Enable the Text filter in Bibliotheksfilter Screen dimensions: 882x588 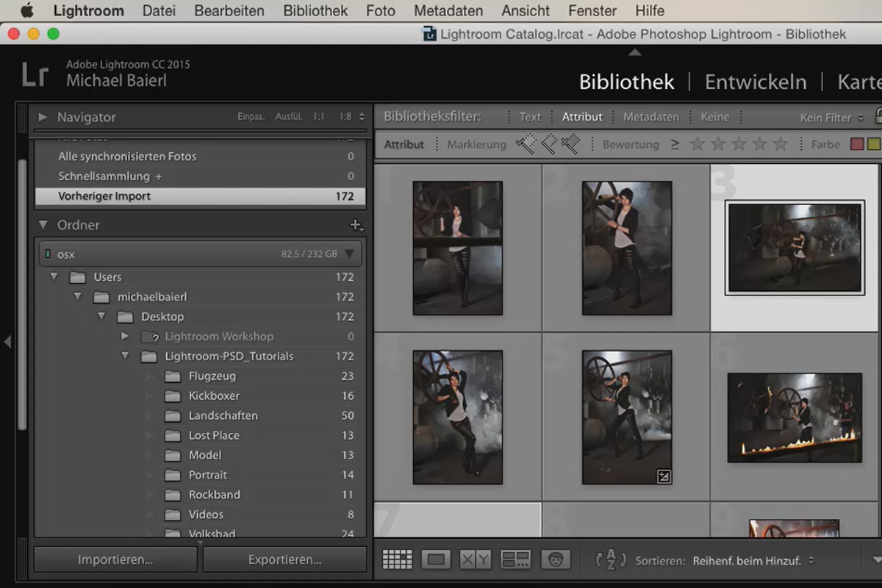coord(530,117)
